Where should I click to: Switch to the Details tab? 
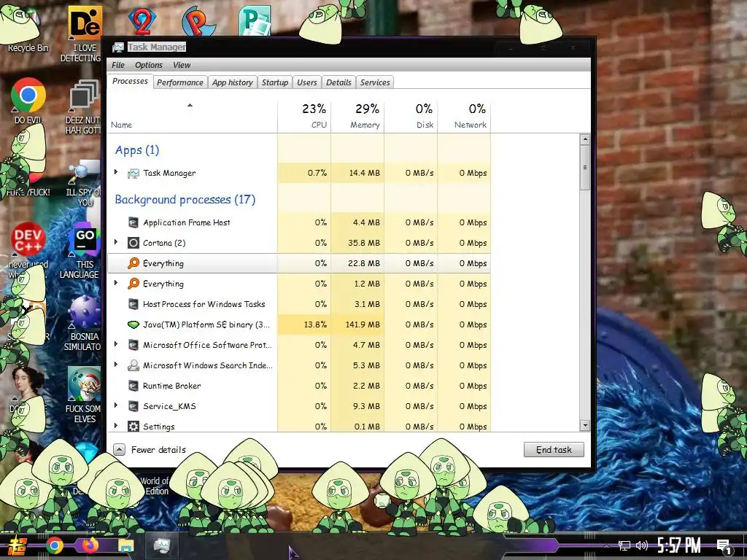pyautogui.click(x=338, y=82)
